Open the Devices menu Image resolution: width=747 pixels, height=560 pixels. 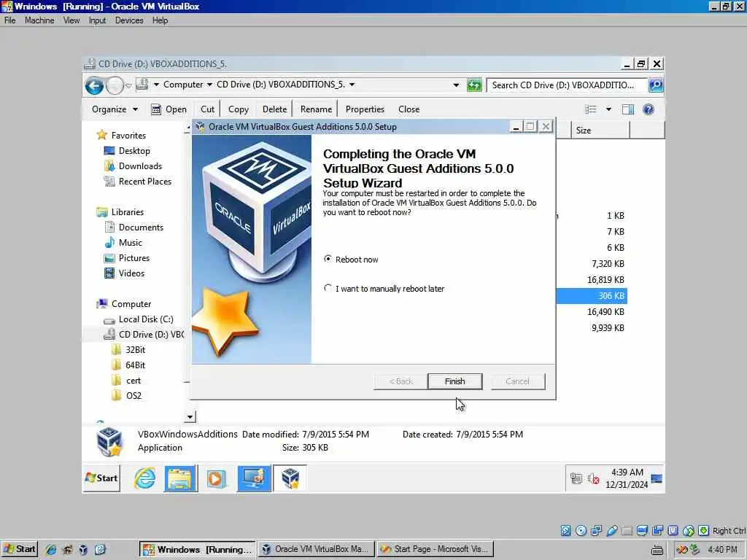point(129,20)
